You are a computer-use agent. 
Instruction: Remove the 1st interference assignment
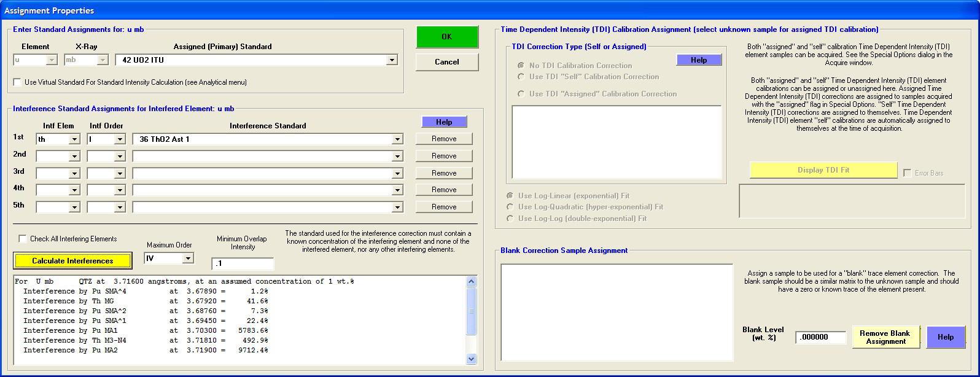pyautogui.click(x=443, y=139)
